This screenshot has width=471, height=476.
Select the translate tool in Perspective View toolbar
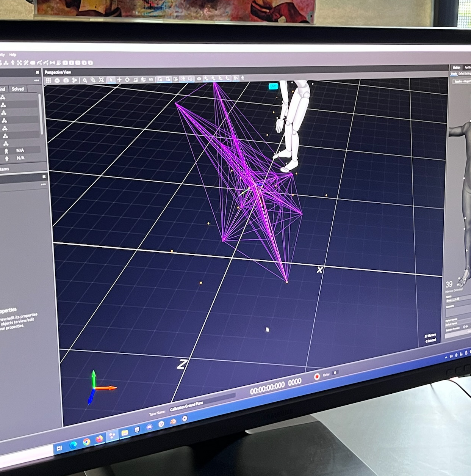(119, 80)
